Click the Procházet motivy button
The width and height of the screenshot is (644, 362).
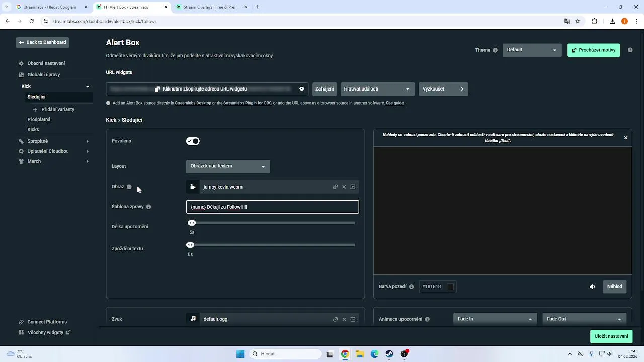[593, 50]
